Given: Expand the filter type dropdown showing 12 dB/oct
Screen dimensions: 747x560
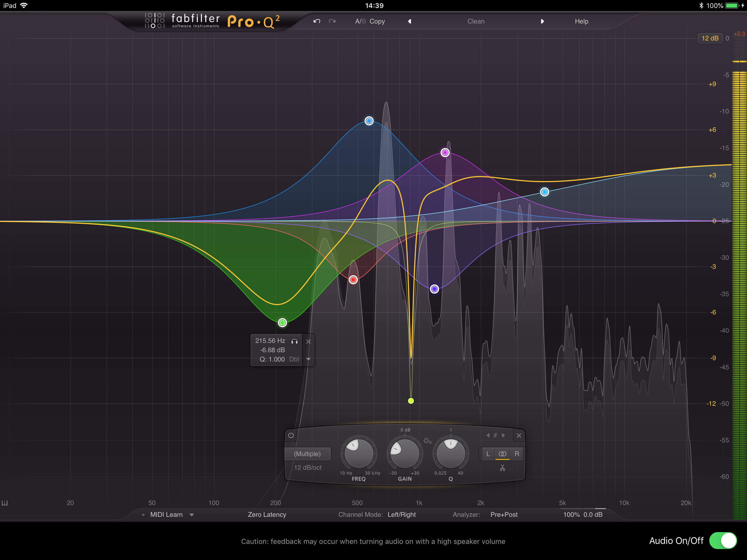Looking at the screenshot, I should (304, 470).
